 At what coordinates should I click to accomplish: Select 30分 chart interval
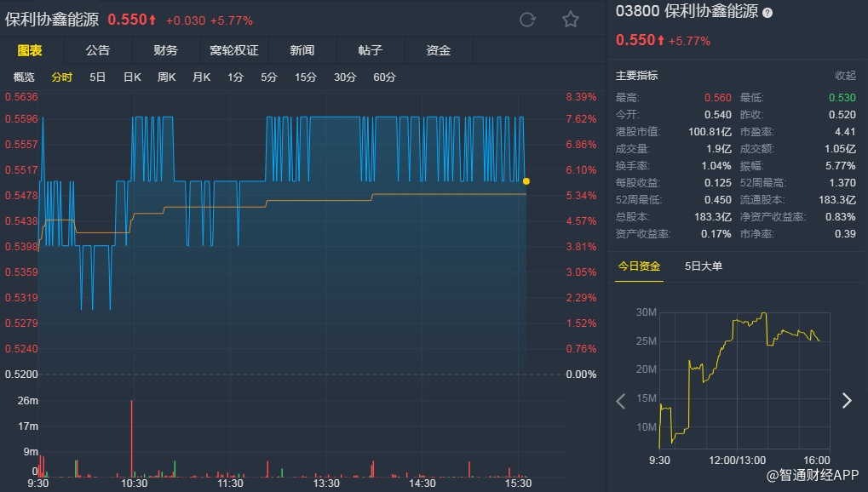[345, 77]
